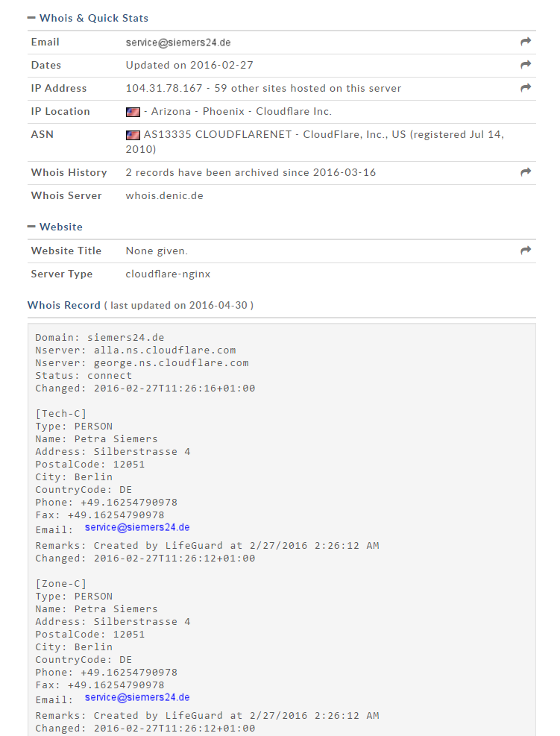Click the US flag icon beside AS13335
Screen dimensions: 560x736
coord(133,135)
